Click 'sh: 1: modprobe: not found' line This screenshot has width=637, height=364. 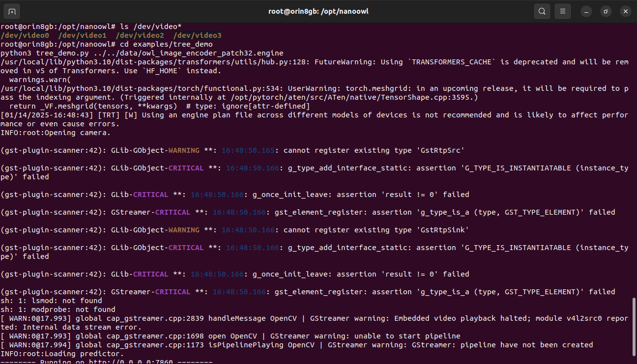[x=58, y=309]
